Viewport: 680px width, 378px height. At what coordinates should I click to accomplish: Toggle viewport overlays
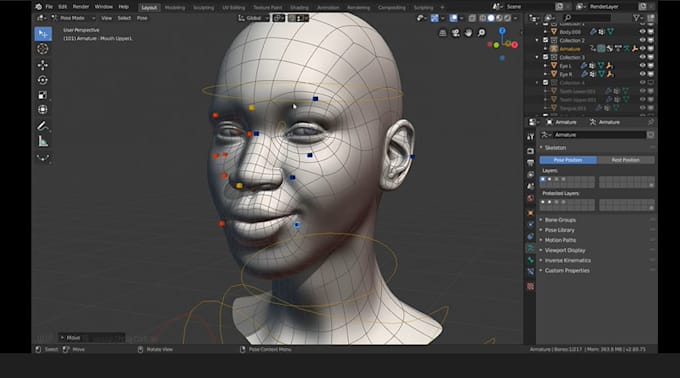[453, 18]
